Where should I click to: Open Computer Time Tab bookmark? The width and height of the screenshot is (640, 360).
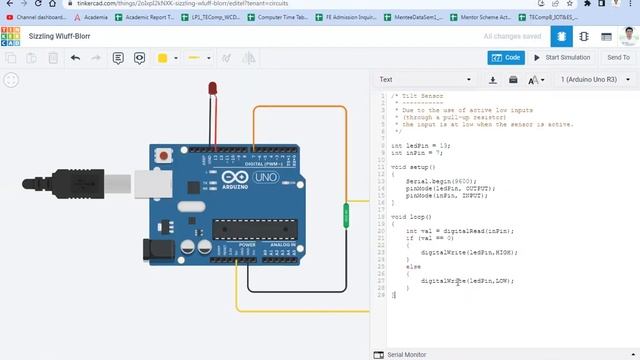(278, 17)
